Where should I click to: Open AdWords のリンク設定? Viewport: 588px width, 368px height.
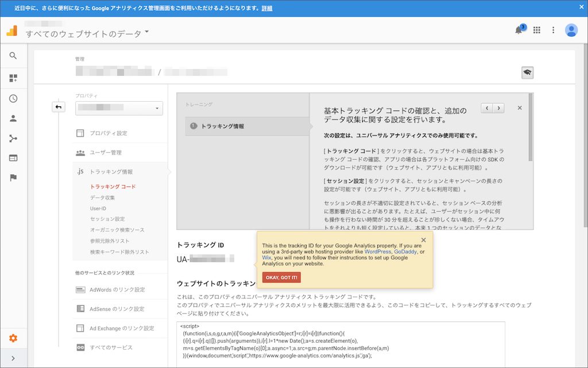tap(117, 290)
